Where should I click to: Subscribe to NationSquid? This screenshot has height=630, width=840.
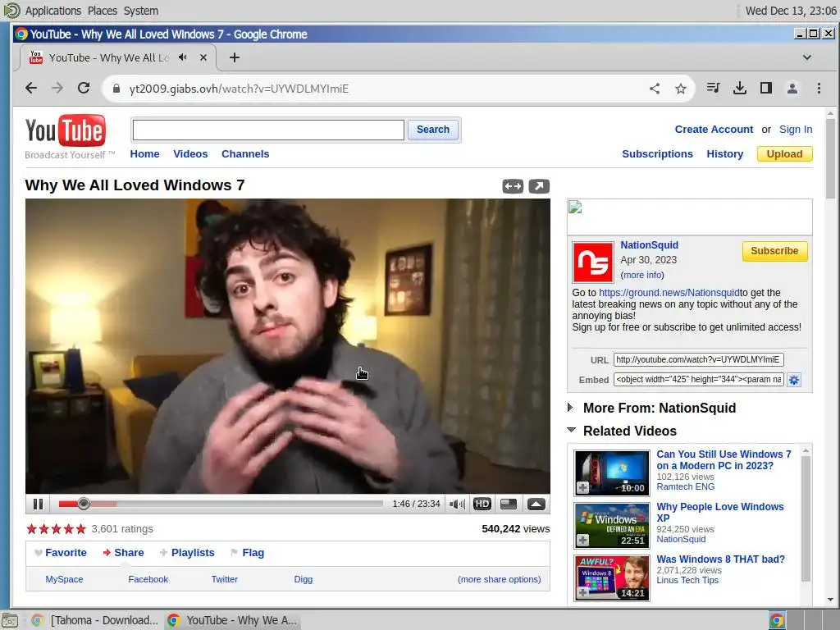click(x=774, y=251)
